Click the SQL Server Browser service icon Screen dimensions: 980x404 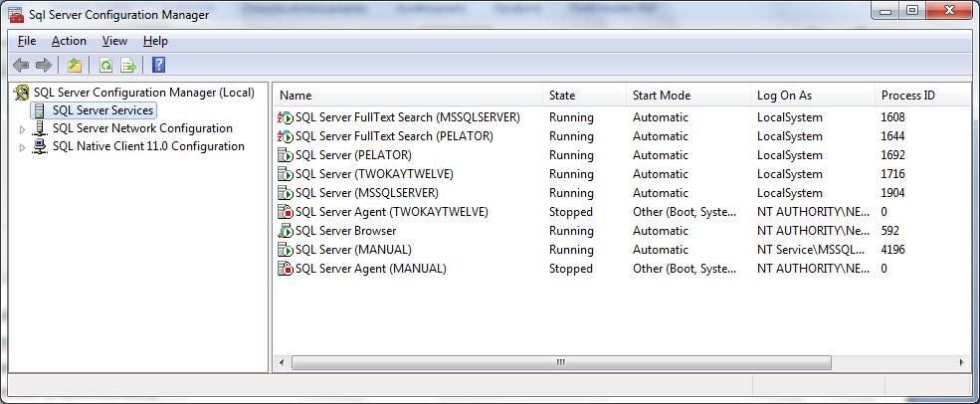285,231
